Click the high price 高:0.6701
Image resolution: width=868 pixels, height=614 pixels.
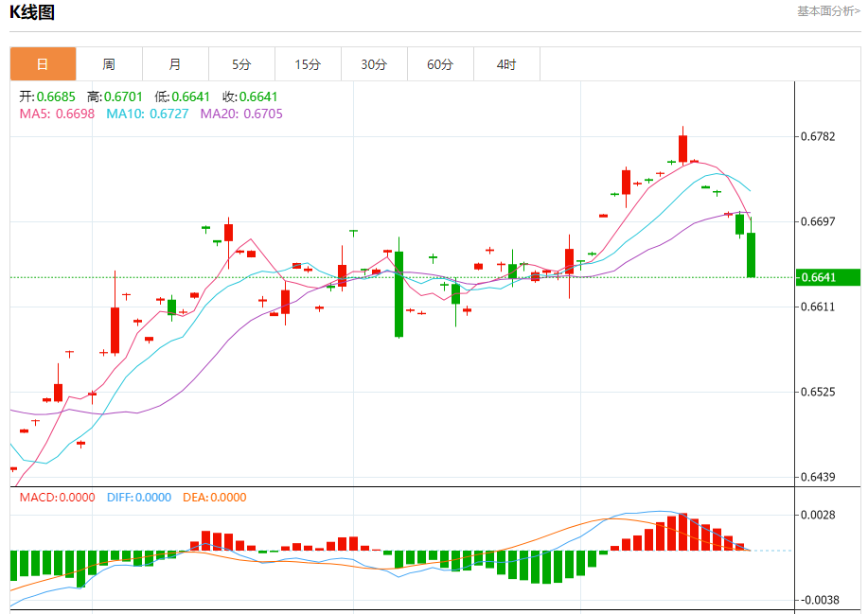(115, 96)
